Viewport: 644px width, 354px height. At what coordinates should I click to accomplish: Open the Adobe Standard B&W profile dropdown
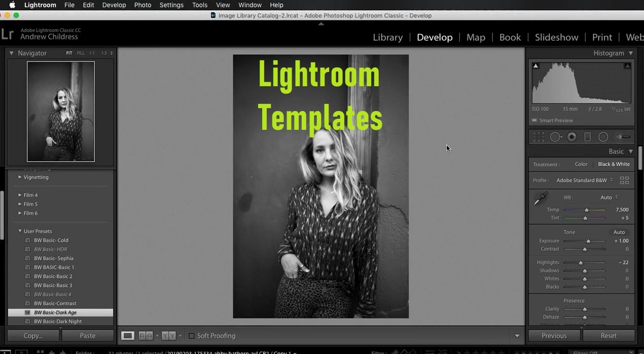[x=584, y=181]
